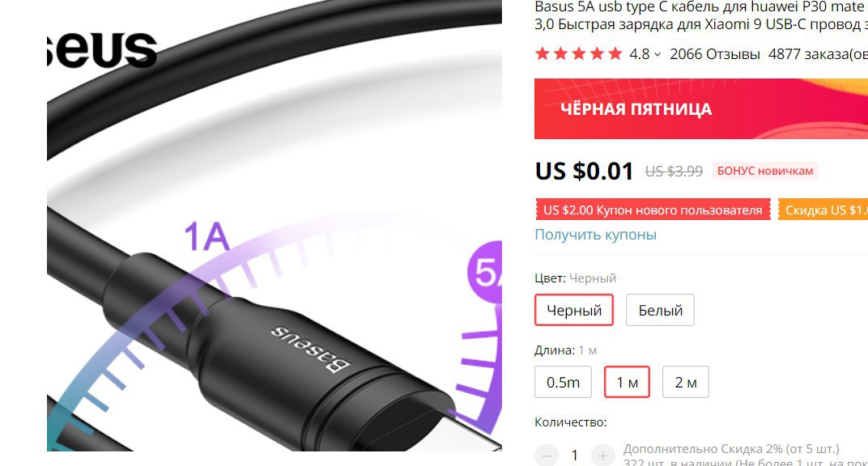Image resolution: width=868 pixels, height=466 pixels.
Task: Click the 4877 заказа orders text
Action: 818,54
